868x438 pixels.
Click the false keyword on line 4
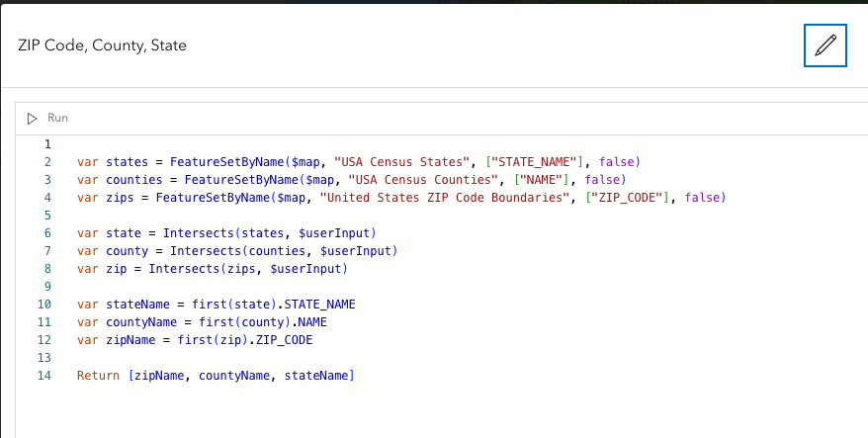tap(703, 198)
